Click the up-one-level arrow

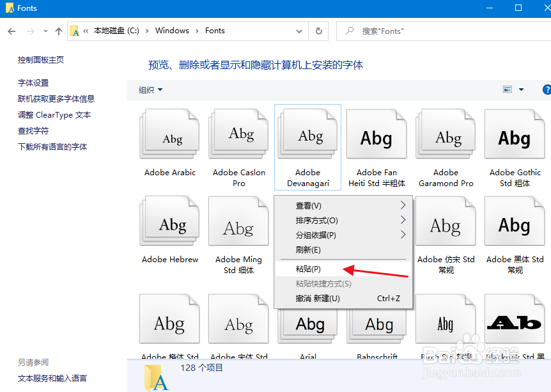tap(58, 30)
